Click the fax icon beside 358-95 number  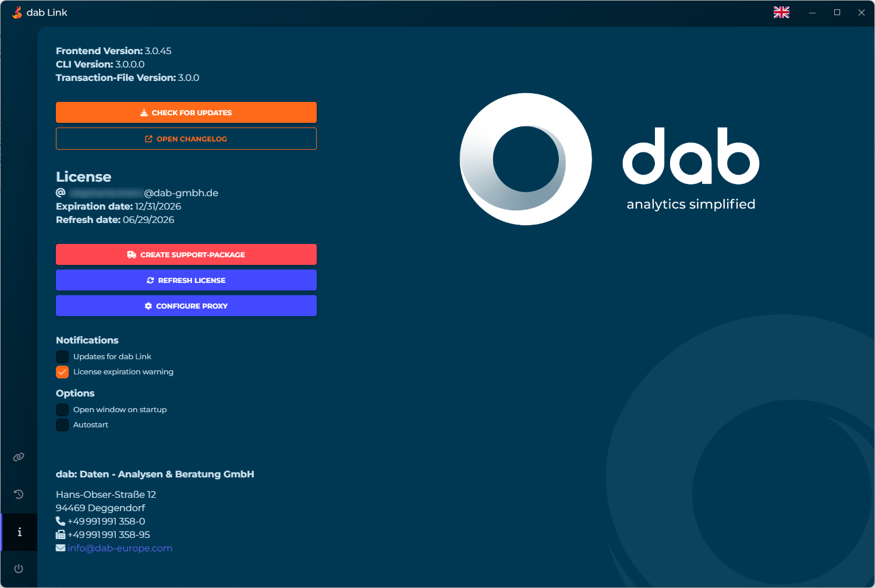(x=61, y=534)
